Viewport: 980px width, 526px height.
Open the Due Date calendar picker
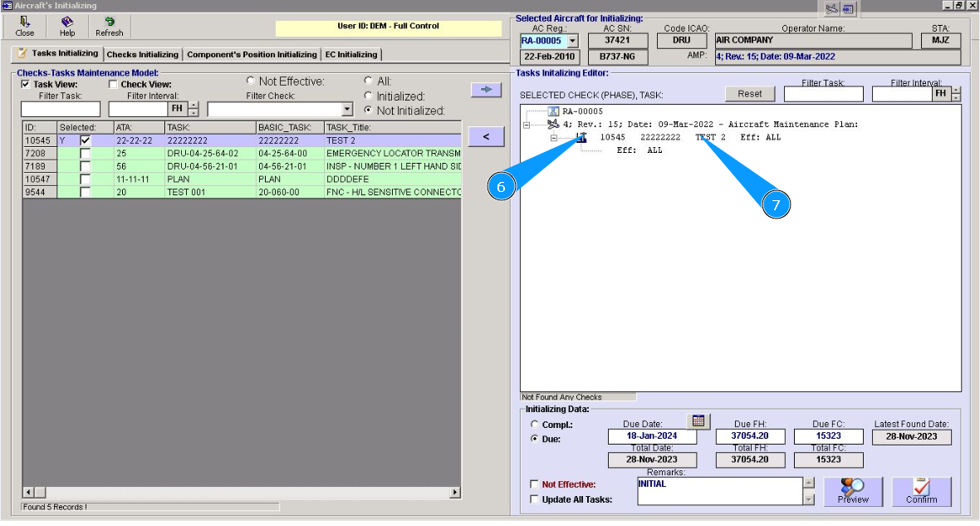[699, 421]
